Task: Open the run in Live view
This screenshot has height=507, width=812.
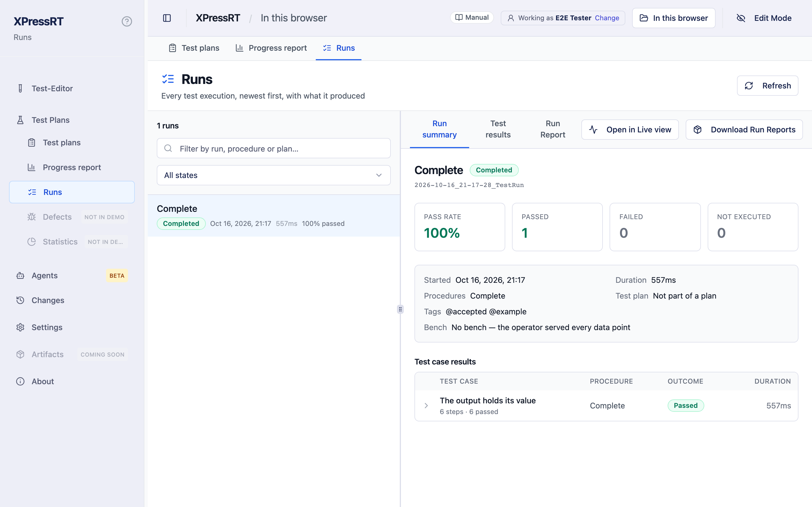Action: point(630,130)
